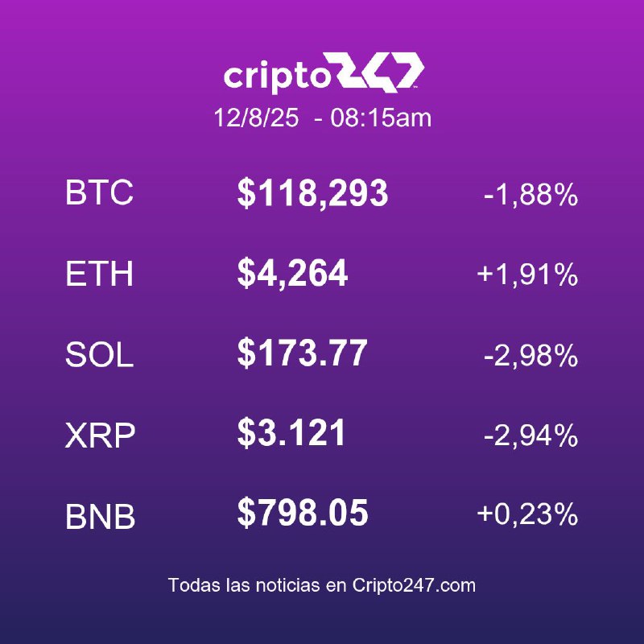Viewport: 644px width, 644px height.
Task: Open the Cripto247.com link in footer
Action: tap(414, 585)
